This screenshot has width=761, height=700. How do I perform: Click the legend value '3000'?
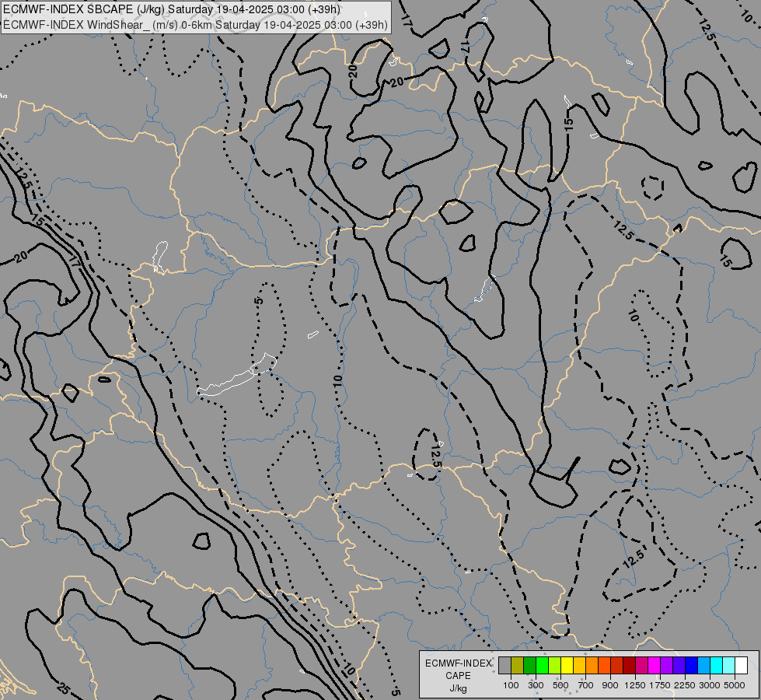710,685
